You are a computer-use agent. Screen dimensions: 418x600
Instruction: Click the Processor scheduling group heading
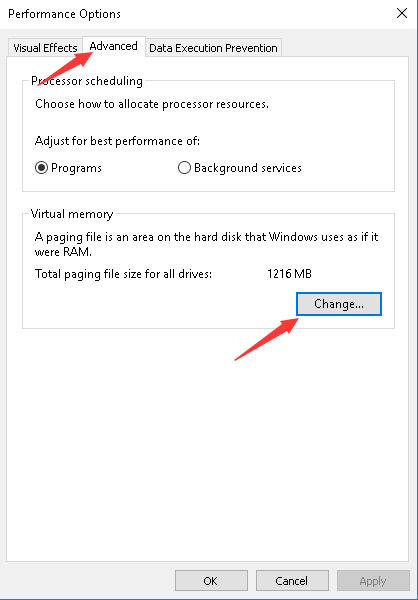tap(87, 81)
